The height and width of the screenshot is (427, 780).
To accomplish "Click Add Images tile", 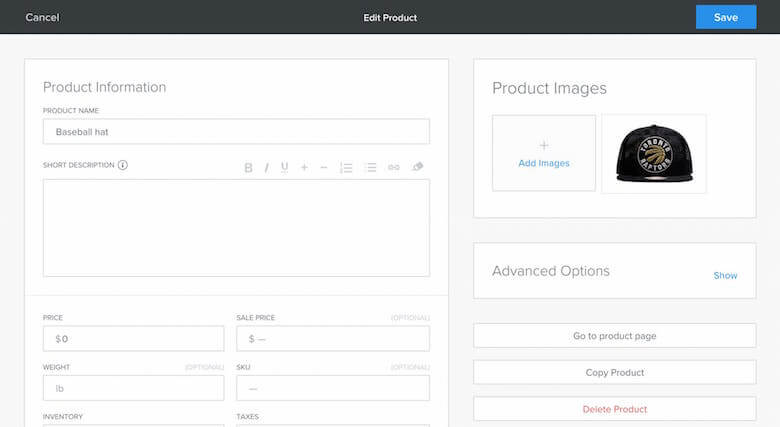I will pyautogui.click(x=543, y=153).
